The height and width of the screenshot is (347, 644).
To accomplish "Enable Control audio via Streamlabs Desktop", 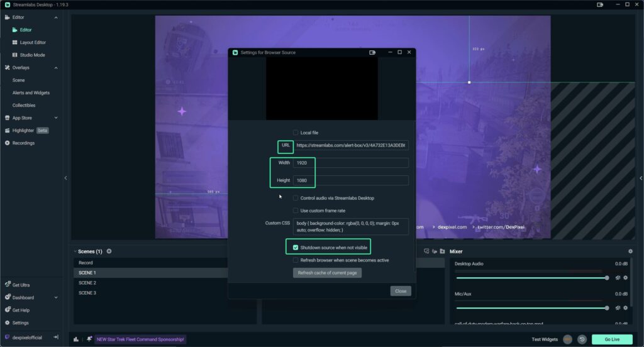I will point(296,198).
